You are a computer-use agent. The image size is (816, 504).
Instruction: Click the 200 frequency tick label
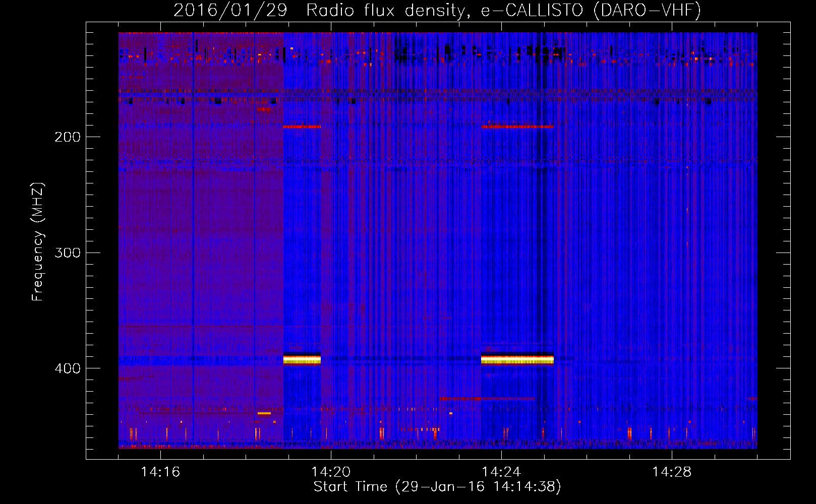point(67,137)
